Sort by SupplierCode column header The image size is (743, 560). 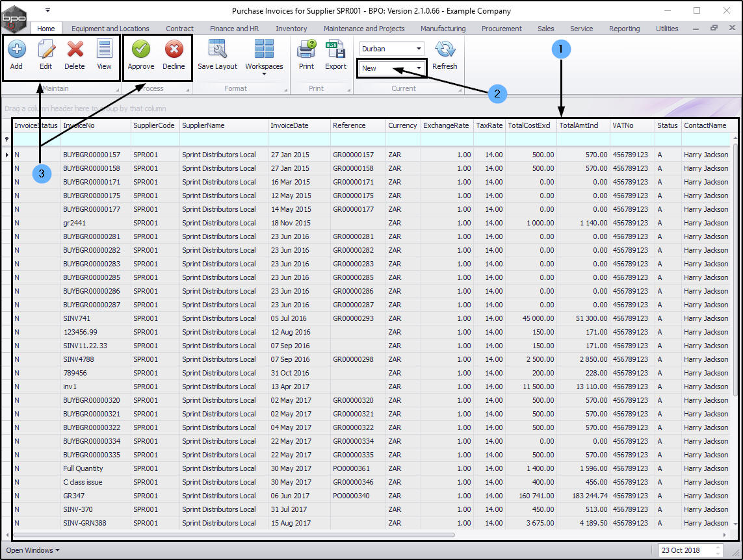click(155, 125)
